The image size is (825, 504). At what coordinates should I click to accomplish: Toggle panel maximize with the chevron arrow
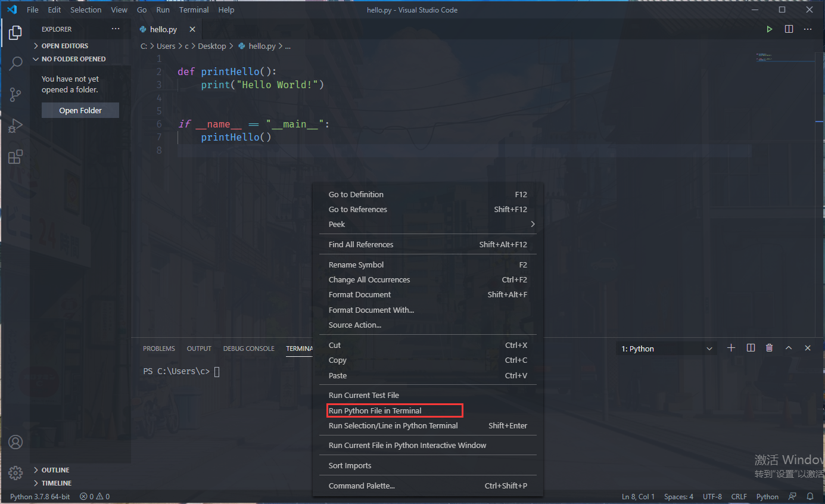tap(789, 347)
